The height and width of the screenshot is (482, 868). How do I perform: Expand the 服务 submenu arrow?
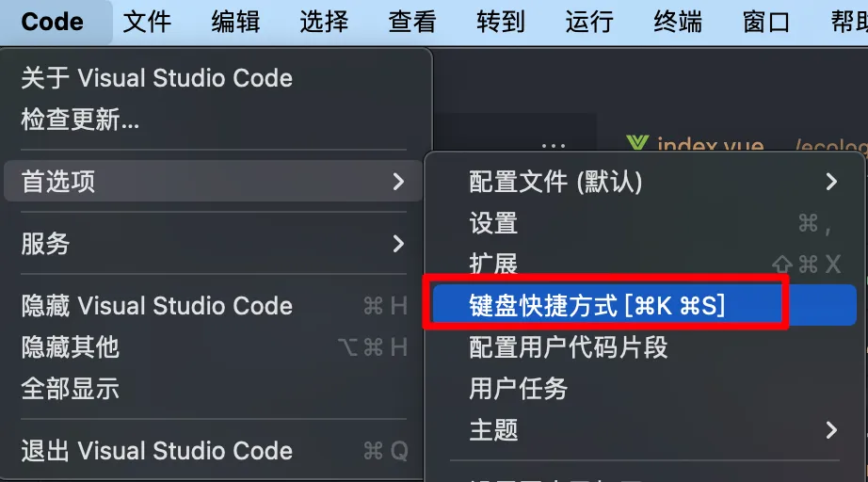pyautogui.click(x=398, y=244)
